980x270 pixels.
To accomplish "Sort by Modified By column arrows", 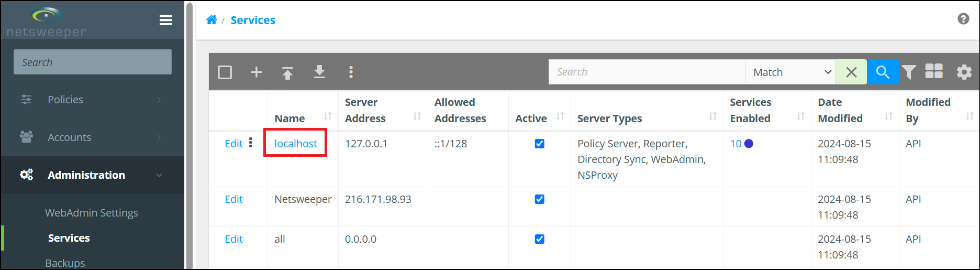I will coord(970,116).
